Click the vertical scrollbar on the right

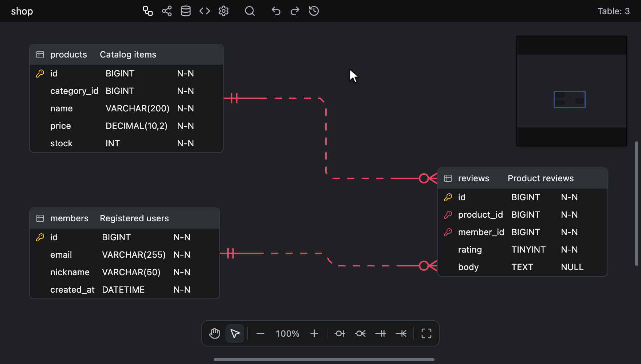637,204
